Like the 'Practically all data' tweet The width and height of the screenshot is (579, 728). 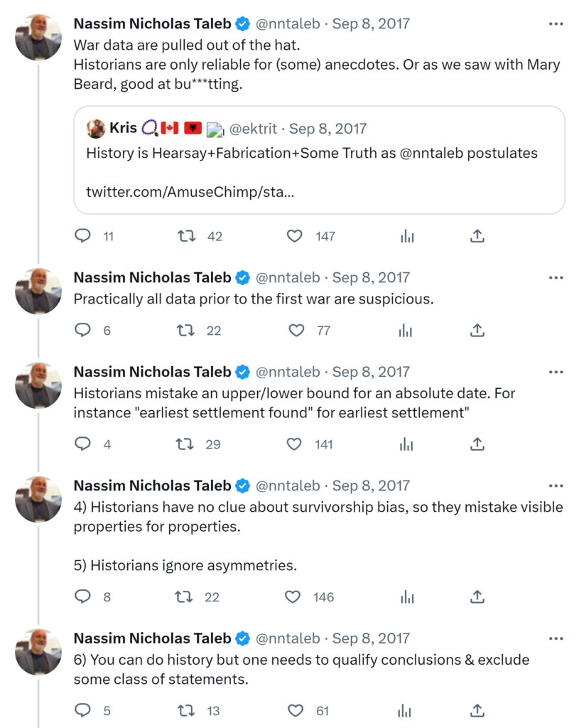tap(296, 330)
